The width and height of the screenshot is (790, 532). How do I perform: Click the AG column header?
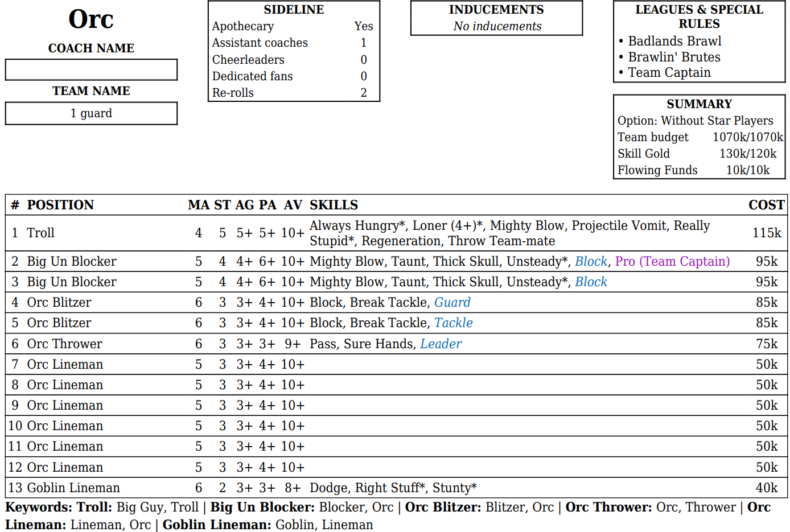coord(245,205)
